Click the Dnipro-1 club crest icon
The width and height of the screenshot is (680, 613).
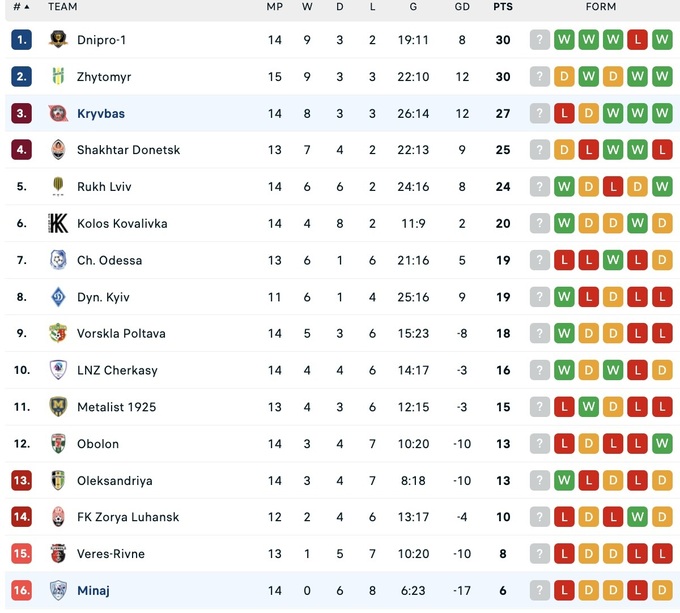coord(58,40)
